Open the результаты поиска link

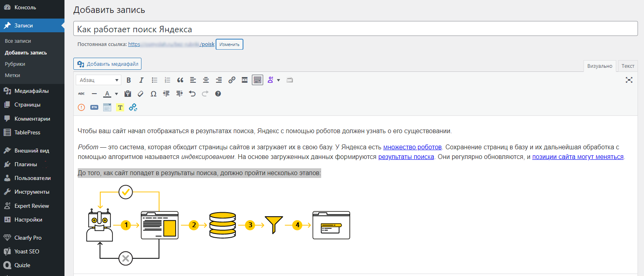coord(406,157)
